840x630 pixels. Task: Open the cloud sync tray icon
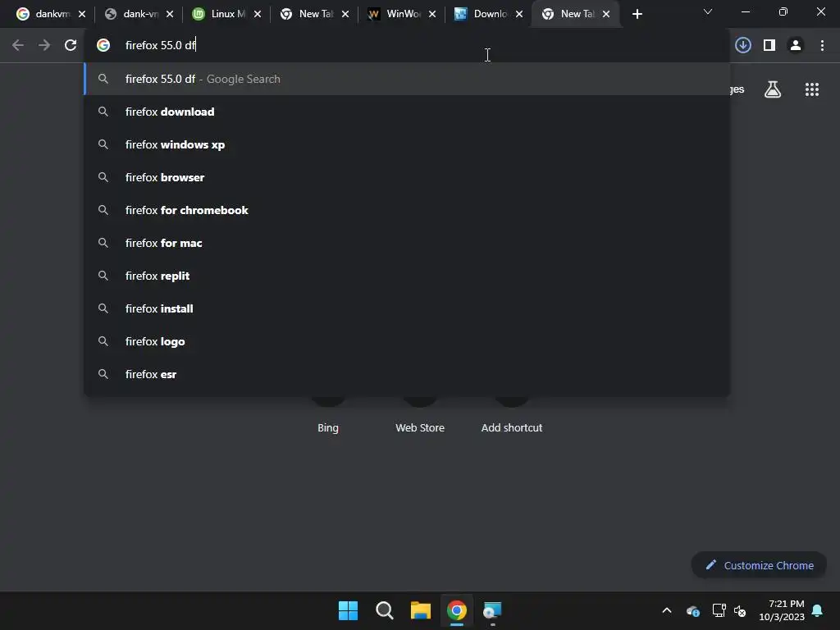(692, 610)
